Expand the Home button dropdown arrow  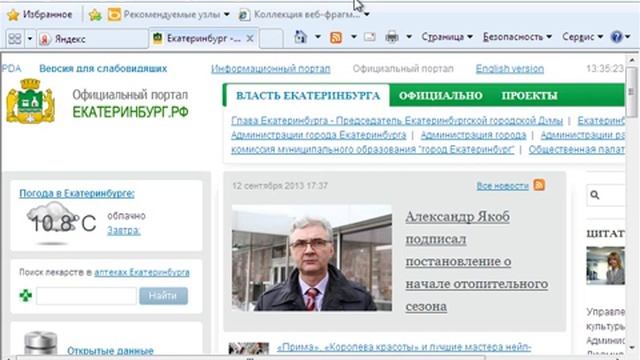pyautogui.click(x=318, y=37)
